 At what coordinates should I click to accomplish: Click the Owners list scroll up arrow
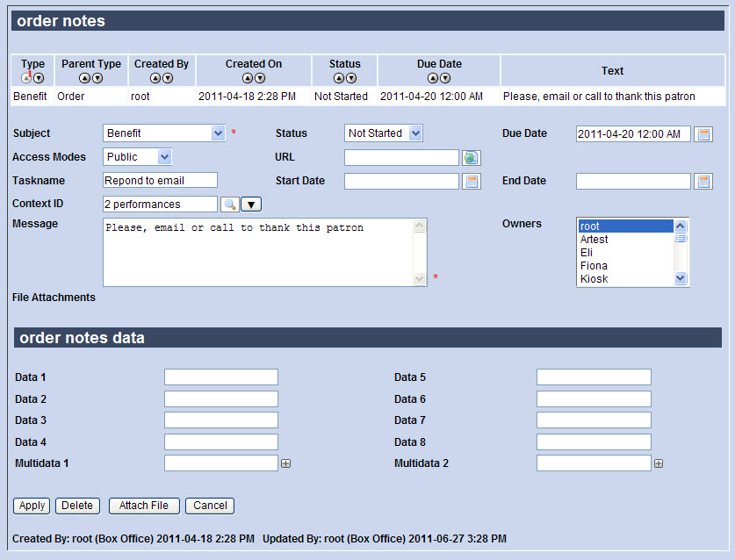pyautogui.click(x=681, y=226)
